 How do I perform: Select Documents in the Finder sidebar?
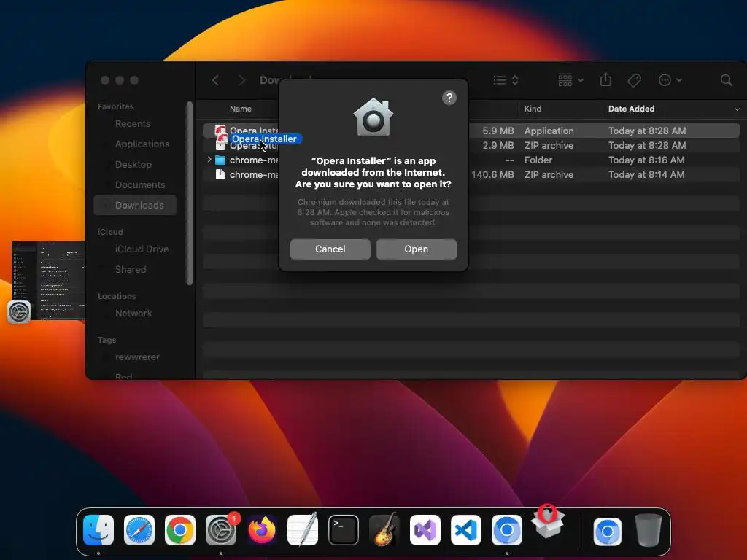pyautogui.click(x=139, y=184)
